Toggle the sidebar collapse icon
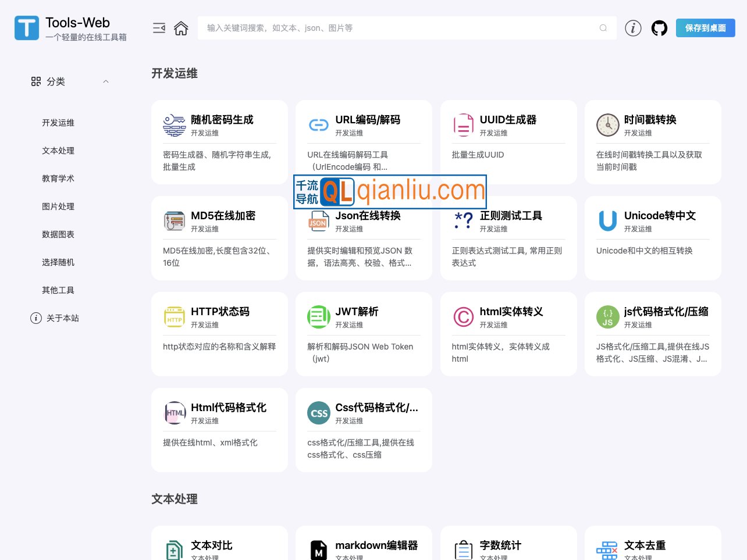 pos(159,28)
